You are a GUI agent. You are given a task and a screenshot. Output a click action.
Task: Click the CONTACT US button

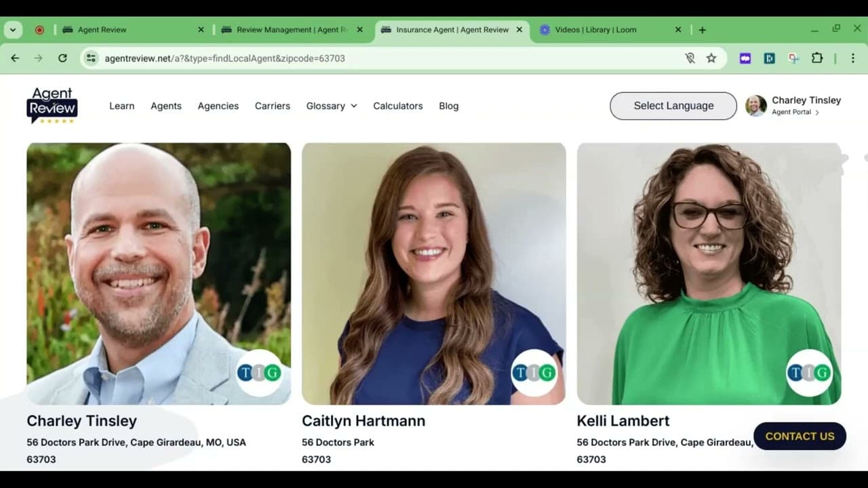pyautogui.click(x=800, y=436)
